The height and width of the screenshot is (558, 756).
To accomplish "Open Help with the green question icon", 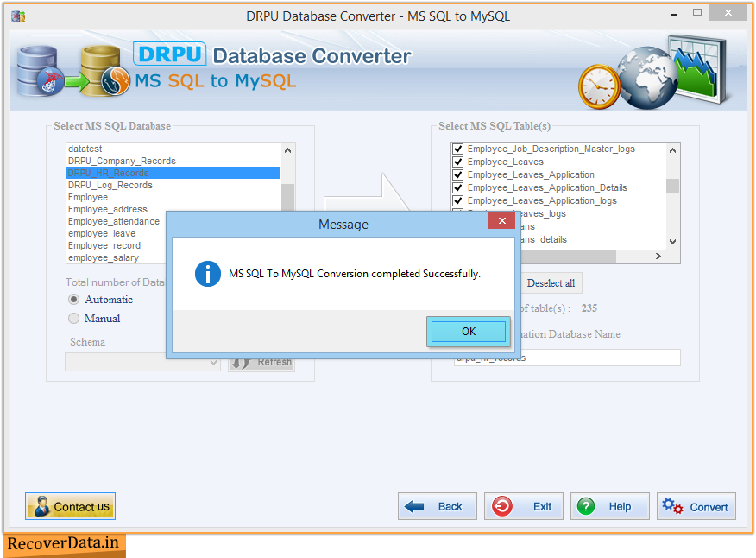I will [586, 506].
